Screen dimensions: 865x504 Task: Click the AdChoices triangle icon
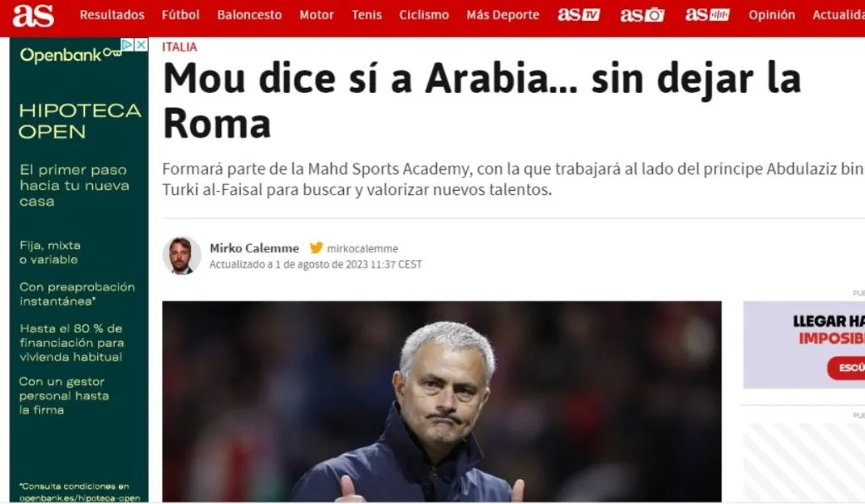128,46
